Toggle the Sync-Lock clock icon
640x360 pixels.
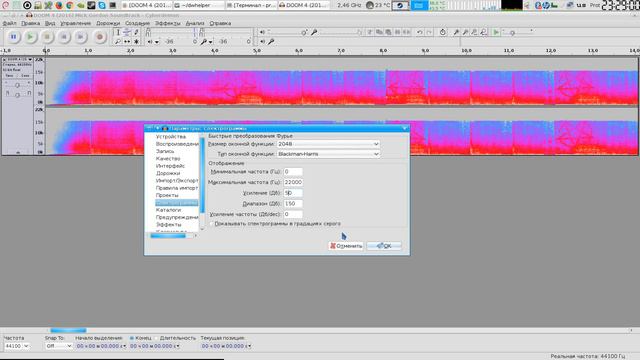[442, 32]
